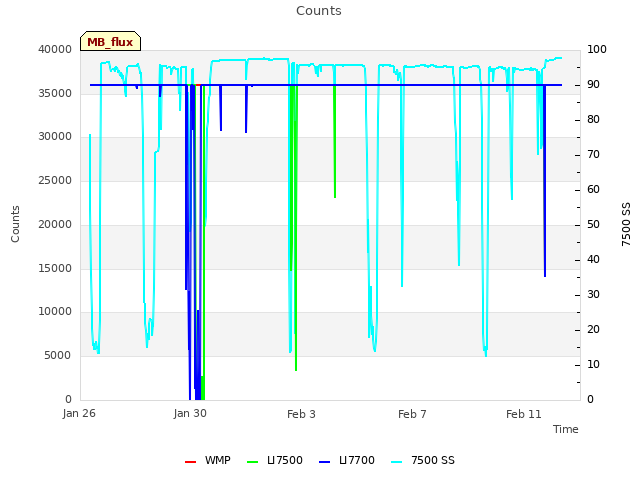Click the 10 right axis value
The width and height of the screenshot is (640, 480).
(x=593, y=364)
